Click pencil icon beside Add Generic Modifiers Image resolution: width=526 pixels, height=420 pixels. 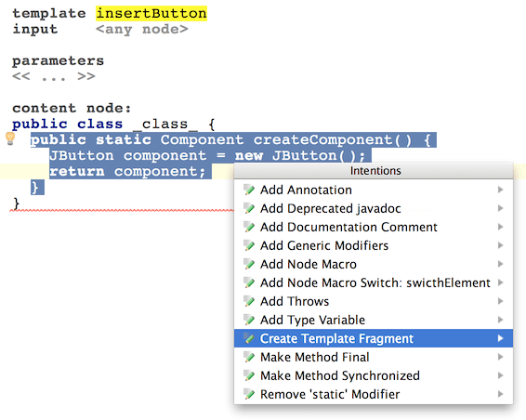tap(249, 245)
